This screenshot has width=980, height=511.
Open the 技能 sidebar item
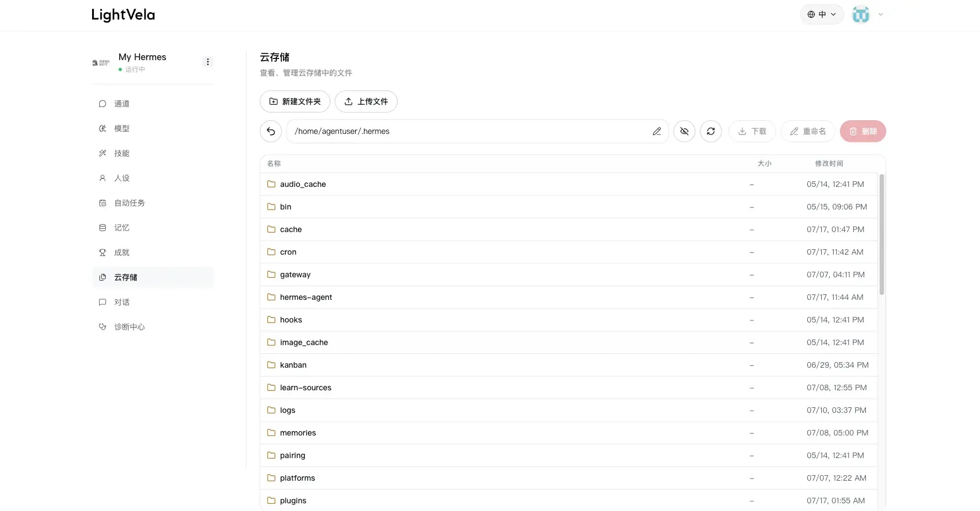point(153,153)
